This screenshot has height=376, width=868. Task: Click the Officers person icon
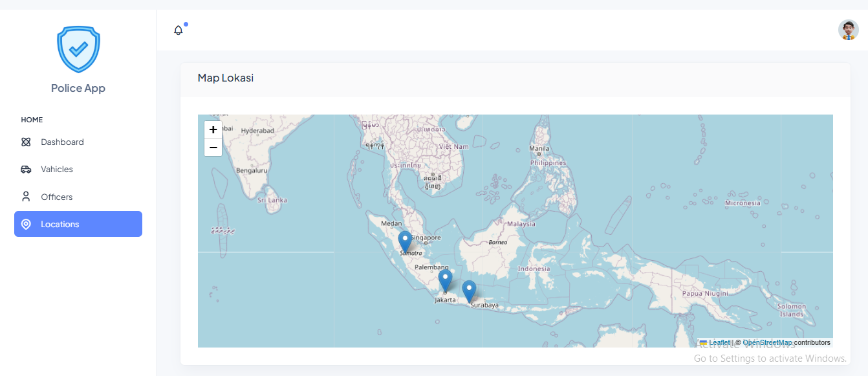[26, 197]
